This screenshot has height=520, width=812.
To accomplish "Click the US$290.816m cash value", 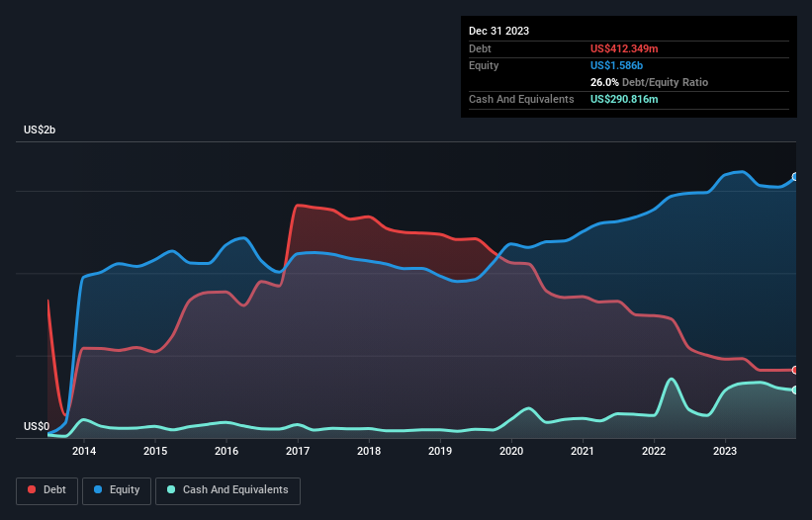I will 624,99.
